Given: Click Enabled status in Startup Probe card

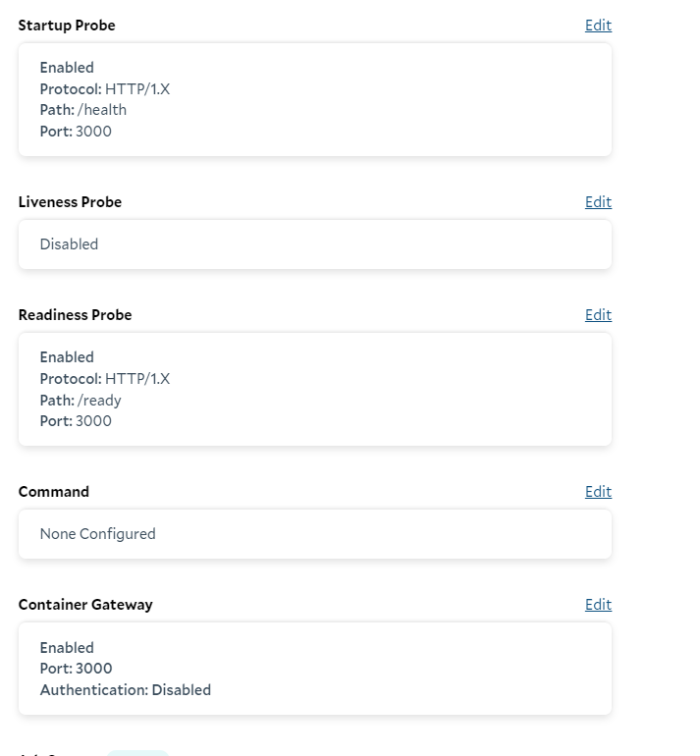Looking at the screenshot, I should tap(67, 68).
